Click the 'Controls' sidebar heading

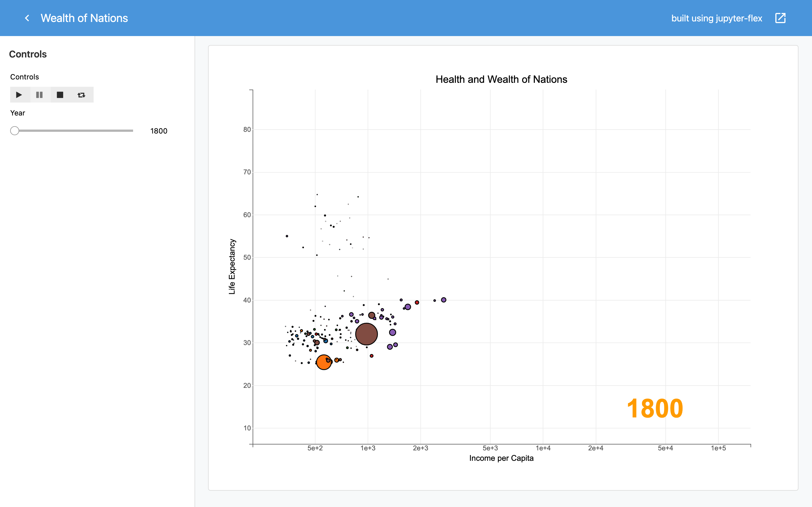pyautogui.click(x=28, y=54)
